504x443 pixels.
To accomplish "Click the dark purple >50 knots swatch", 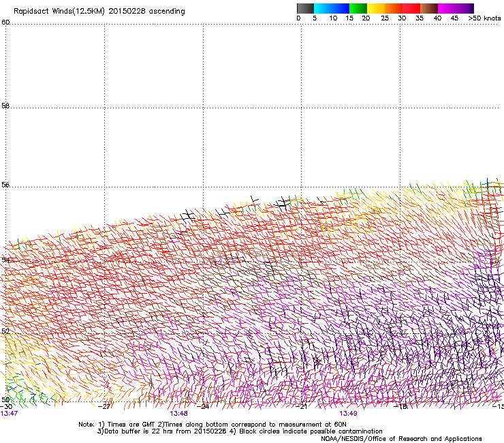I will 471,8.
